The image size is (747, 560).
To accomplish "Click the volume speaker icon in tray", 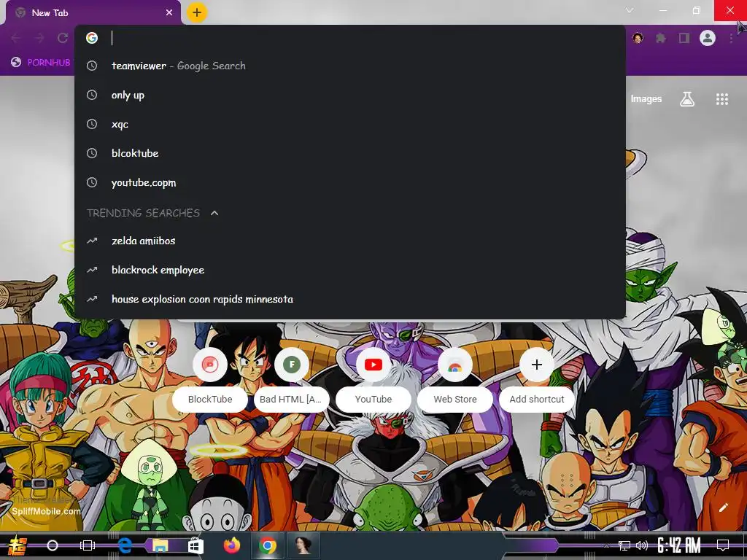I will click(642, 545).
